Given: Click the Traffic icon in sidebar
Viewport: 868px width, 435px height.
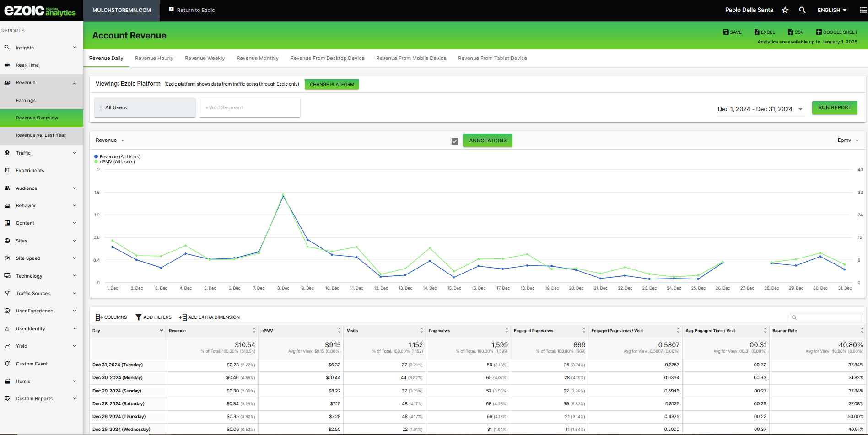Looking at the screenshot, I should pos(7,153).
